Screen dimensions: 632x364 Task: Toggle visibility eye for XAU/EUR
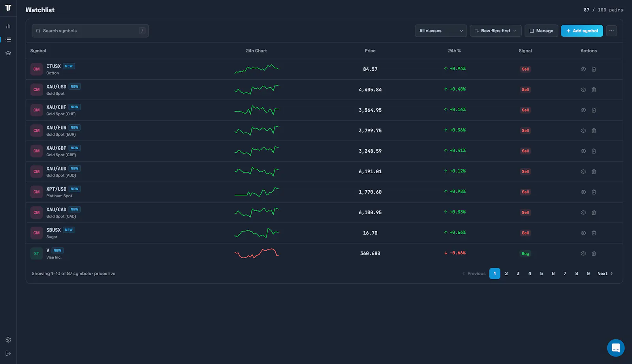click(583, 131)
